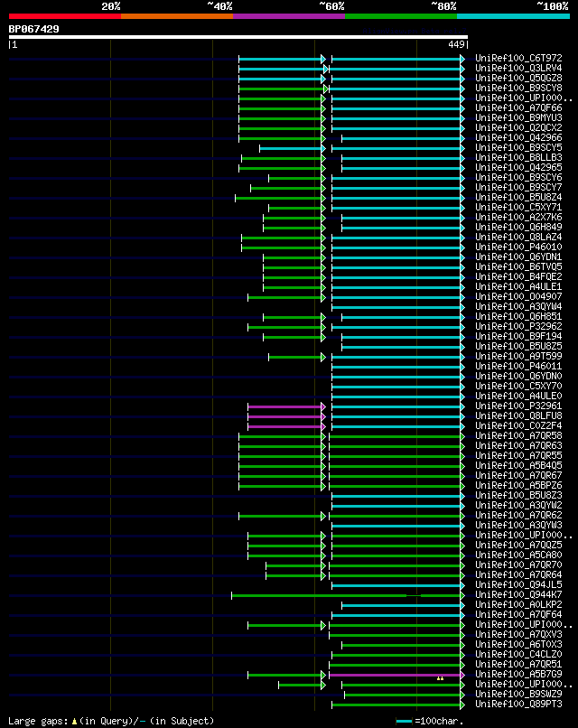
Task: Select the UniRef100_C0Z2F4 label
Action: click(x=518, y=425)
